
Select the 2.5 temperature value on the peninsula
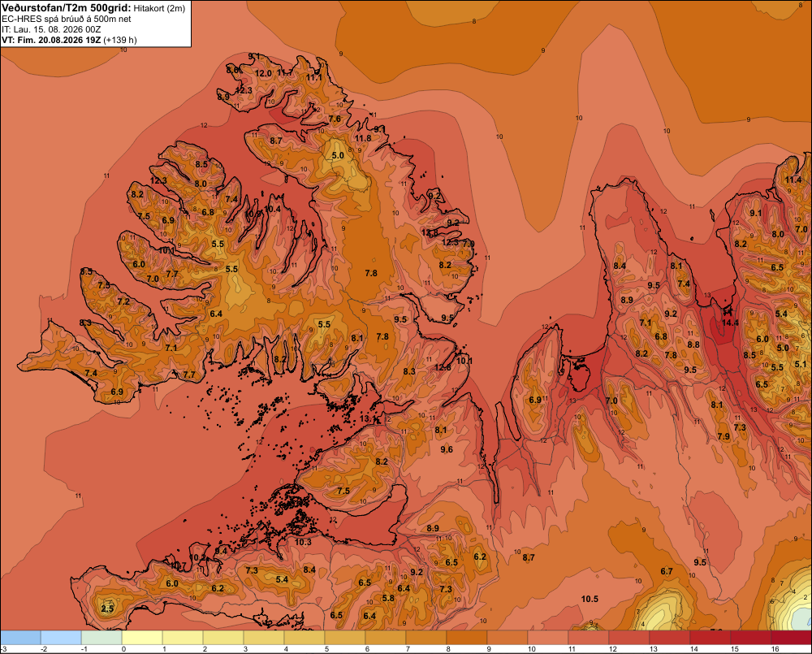click(107, 609)
